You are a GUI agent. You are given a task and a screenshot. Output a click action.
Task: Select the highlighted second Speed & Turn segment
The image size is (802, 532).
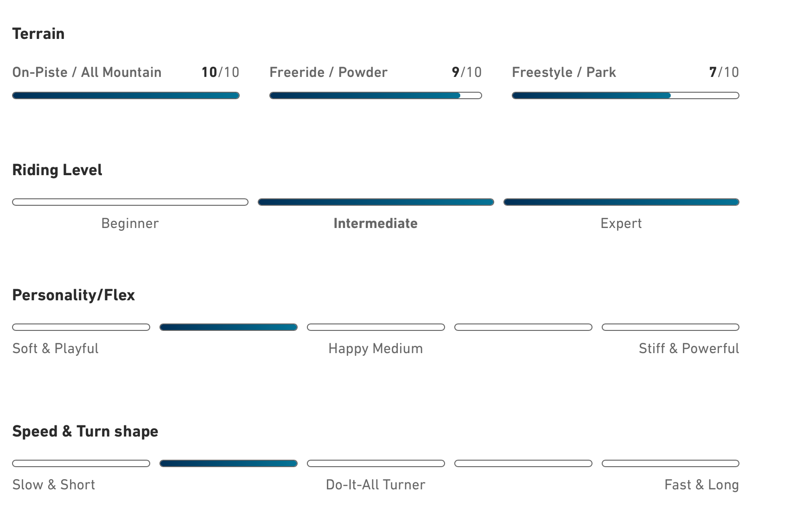coord(229,463)
